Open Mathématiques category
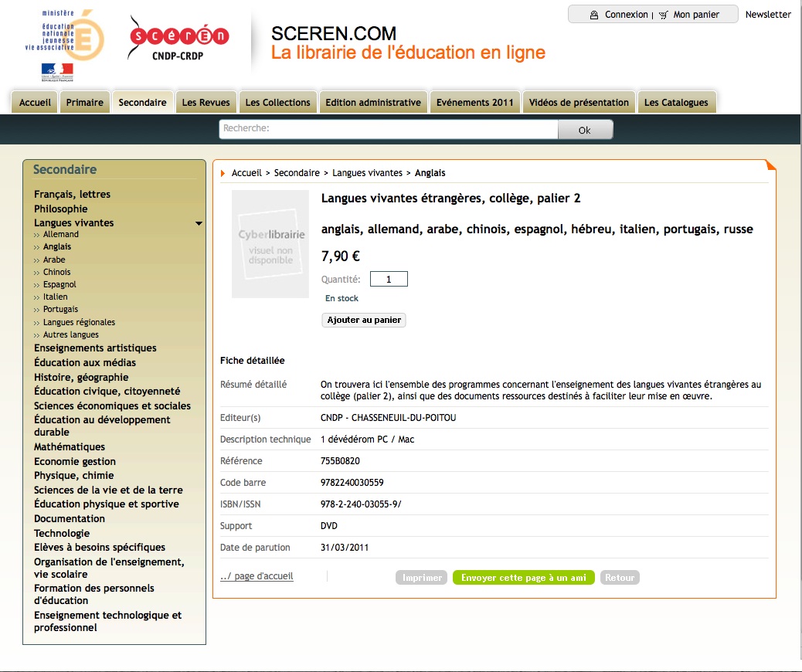This screenshot has width=802, height=672. [x=70, y=447]
